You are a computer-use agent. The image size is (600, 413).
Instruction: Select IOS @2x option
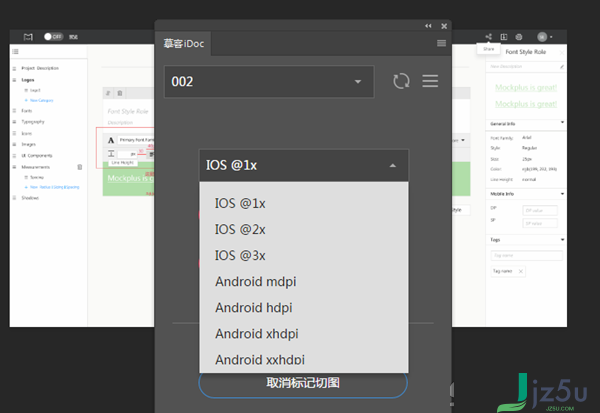(x=240, y=229)
